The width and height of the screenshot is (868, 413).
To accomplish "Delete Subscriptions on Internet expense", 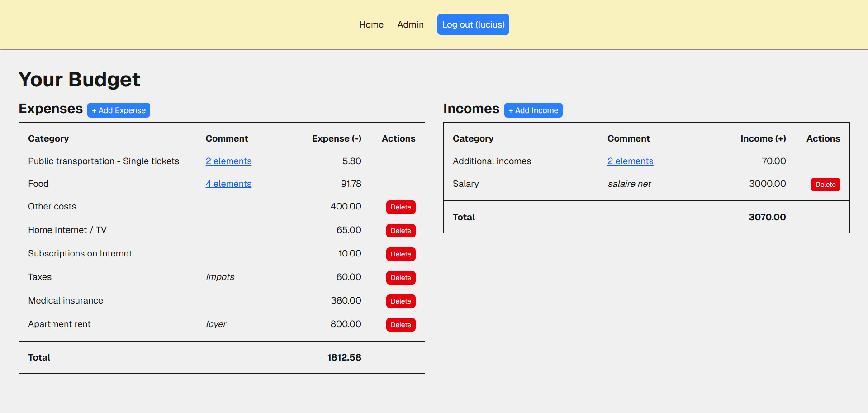I will (x=400, y=254).
